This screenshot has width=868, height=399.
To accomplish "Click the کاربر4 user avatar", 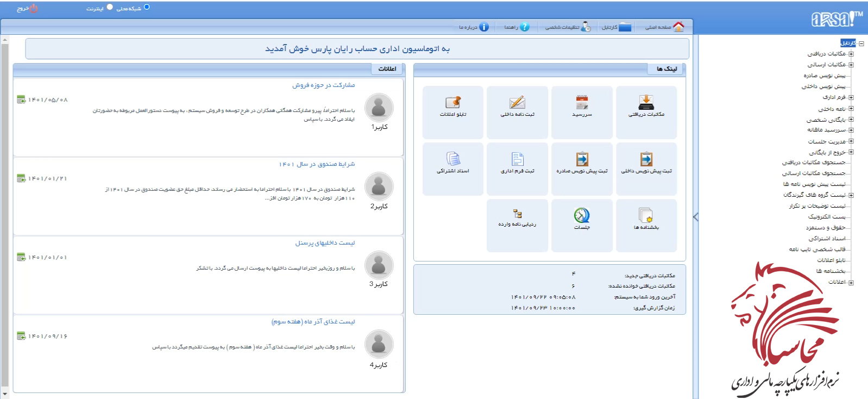I will coord(379,344).
